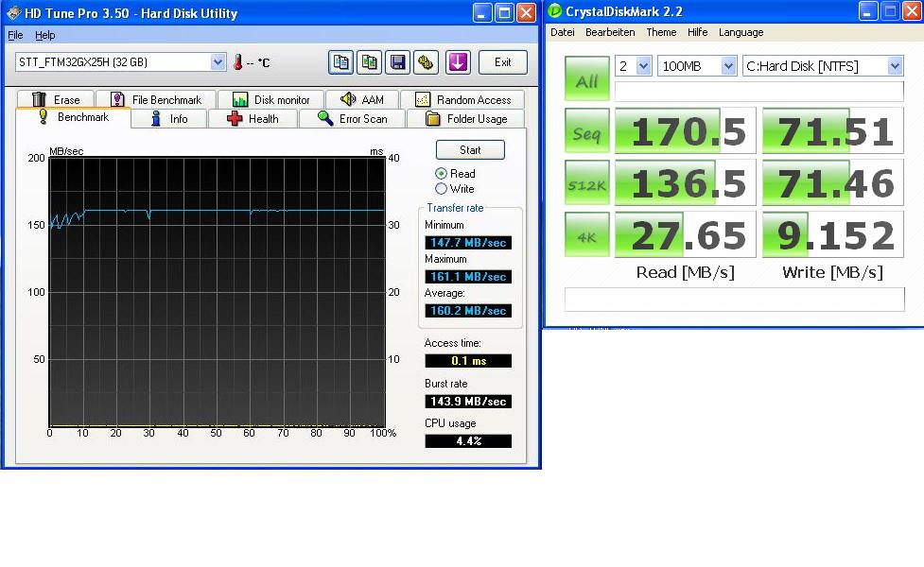
Task: Open the Hilfe menu
Action: click(x=697, y=32)
